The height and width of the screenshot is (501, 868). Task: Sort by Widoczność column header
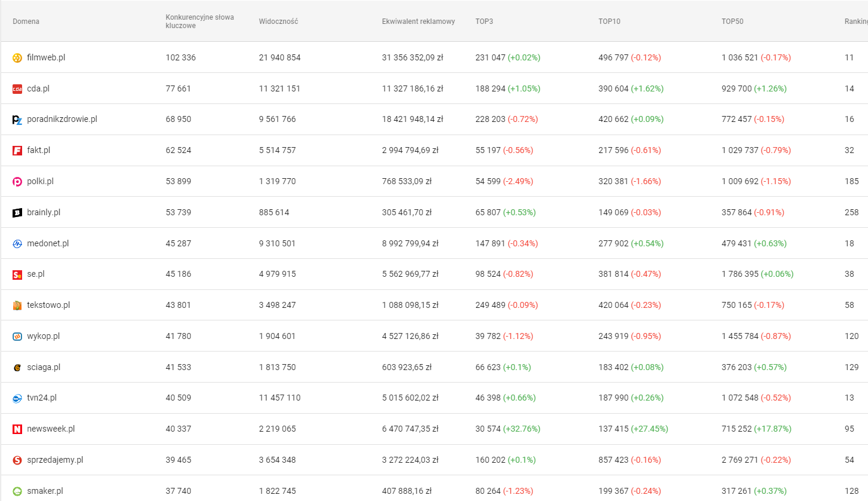[278, 22]
